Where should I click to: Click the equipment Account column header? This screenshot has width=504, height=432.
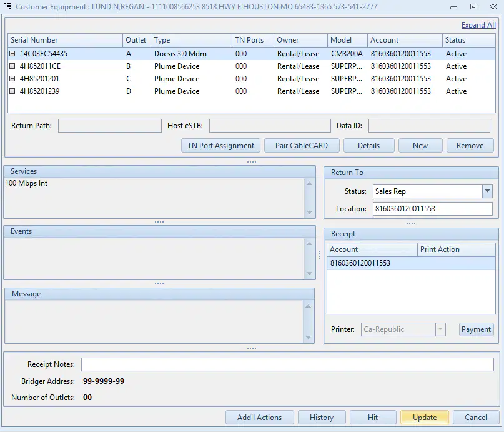pyautogui.click(x=405, y=40)
